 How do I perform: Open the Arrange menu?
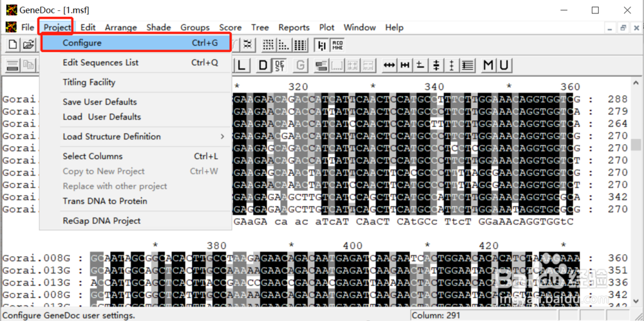point(121,28)
